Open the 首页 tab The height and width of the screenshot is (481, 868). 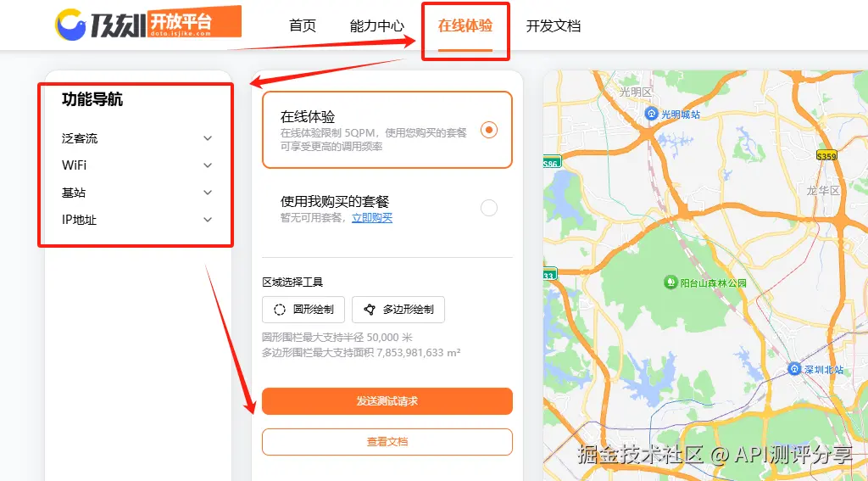click(x=303, y=25)
